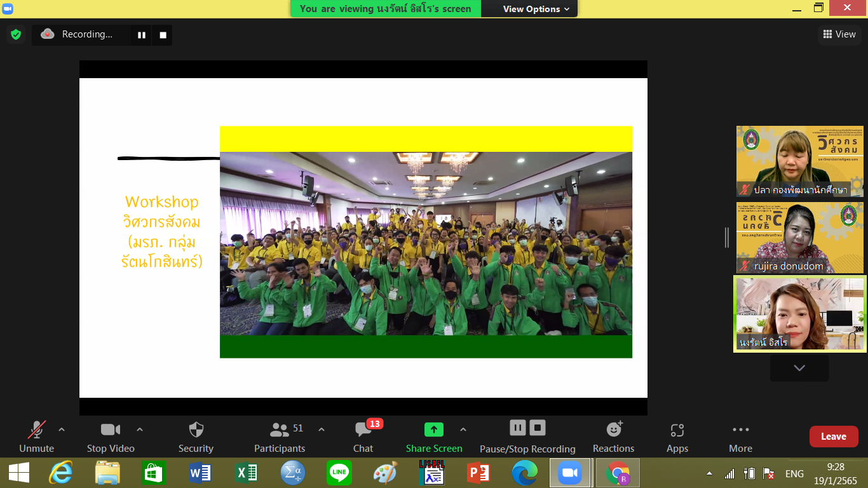Select video thumbnail of ปลา กองพัฒนานักศึกษา
Screen dimensions: 868x488
800,161
